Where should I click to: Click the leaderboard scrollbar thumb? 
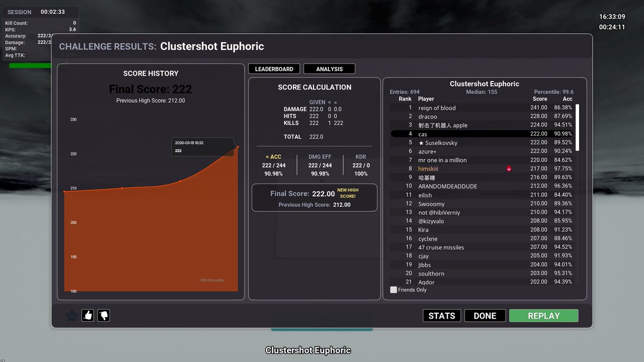click(577, 127)
